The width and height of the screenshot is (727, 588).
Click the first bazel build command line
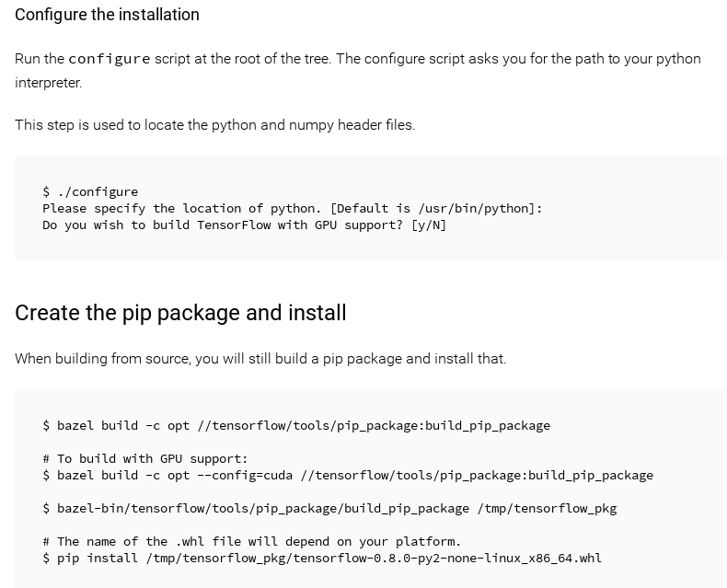[x=296, y=426]
